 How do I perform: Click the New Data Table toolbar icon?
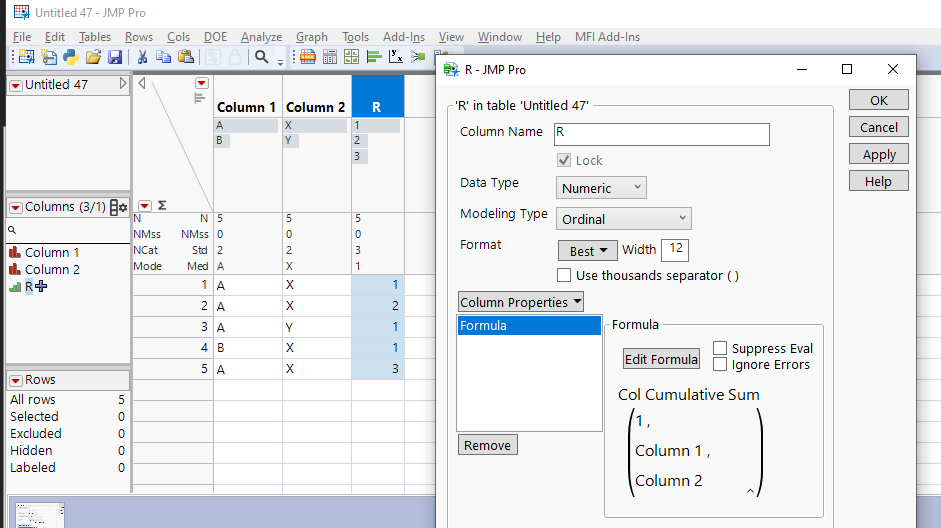pyautogui.click(x=26, y=57)
